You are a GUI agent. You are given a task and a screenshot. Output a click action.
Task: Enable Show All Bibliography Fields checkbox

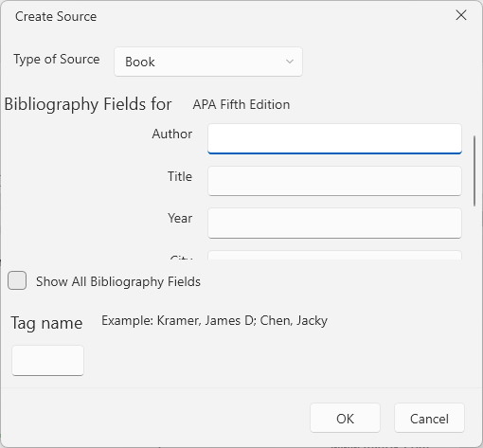pyautogui.click(x=17, y=280)
